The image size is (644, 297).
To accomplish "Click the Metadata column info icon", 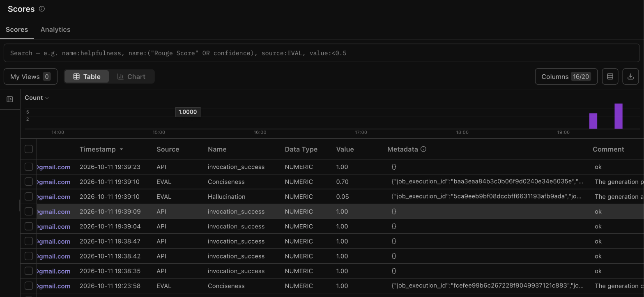I will [423, 149].
